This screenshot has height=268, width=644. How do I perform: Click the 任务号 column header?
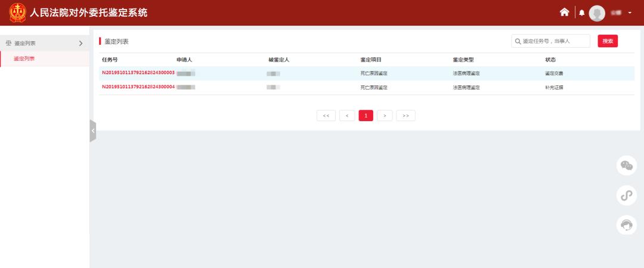pyautogui.click(x=110, y=60)
